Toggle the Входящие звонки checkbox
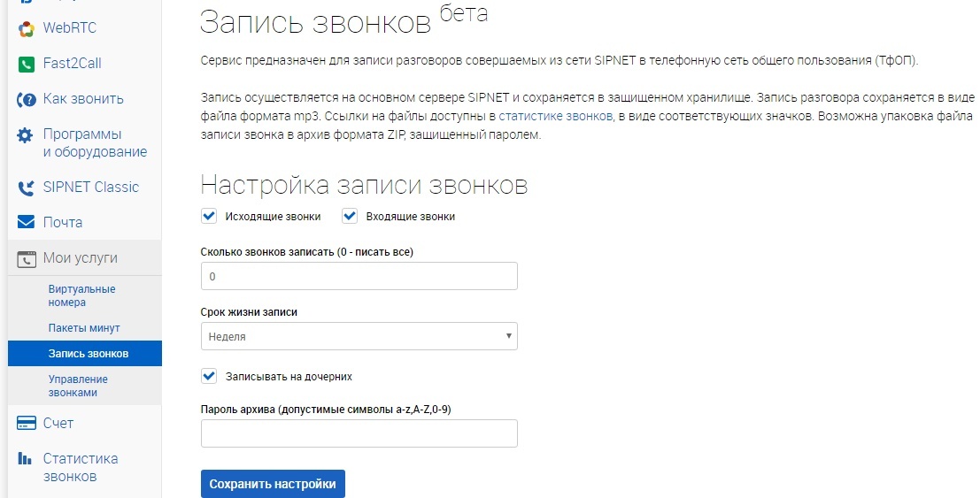 tap(350, 216)
